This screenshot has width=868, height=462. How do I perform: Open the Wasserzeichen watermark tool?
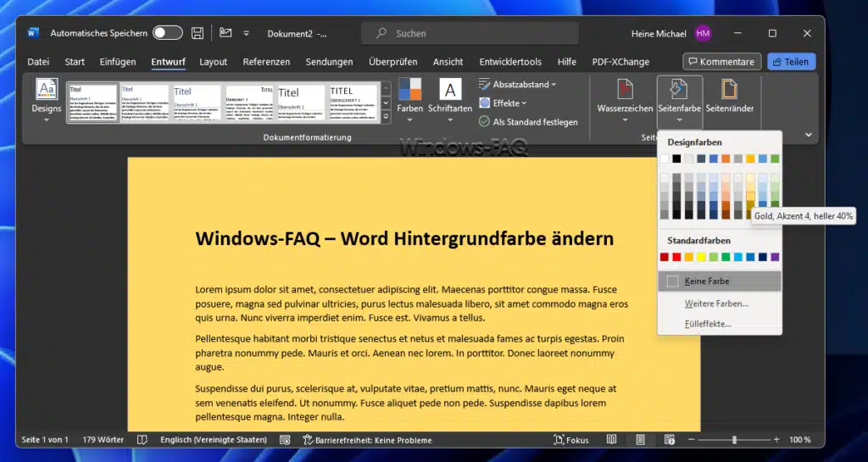pyautogui.click(x=625, y=101)
